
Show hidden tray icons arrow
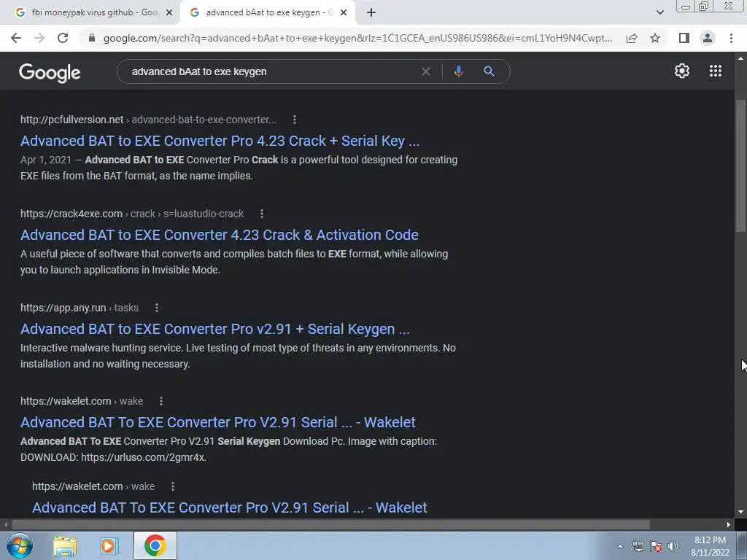(x=620, y=546)
